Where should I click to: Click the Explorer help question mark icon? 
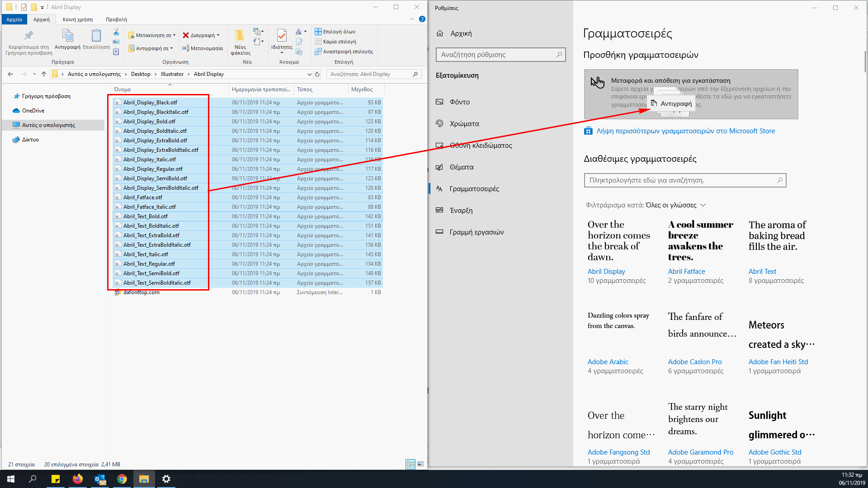point(422,19)
